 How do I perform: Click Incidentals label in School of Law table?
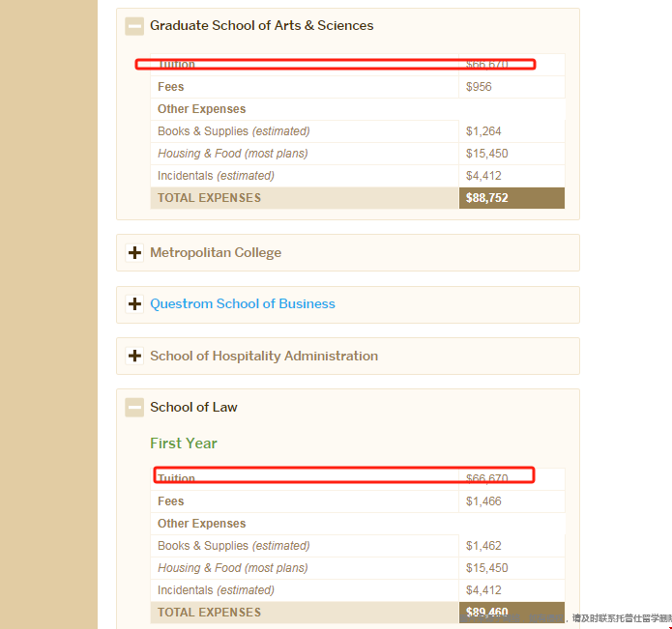216,590
